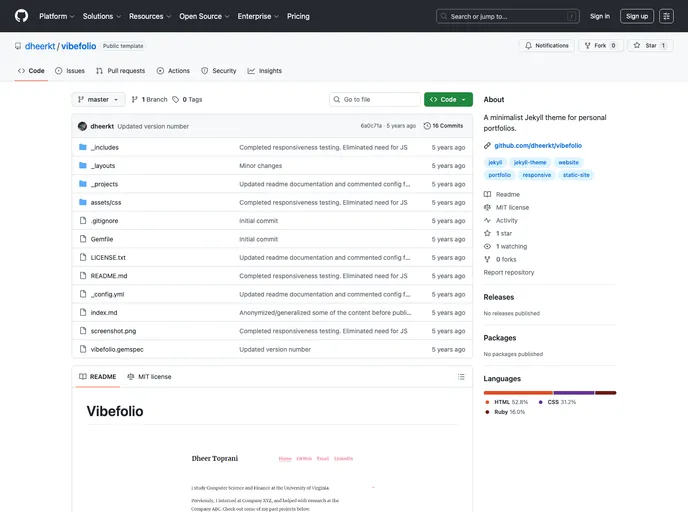Expand the master branch dropdown
Image resolution: width=688 pixels, height=512 pixels.
coord(99,100)
